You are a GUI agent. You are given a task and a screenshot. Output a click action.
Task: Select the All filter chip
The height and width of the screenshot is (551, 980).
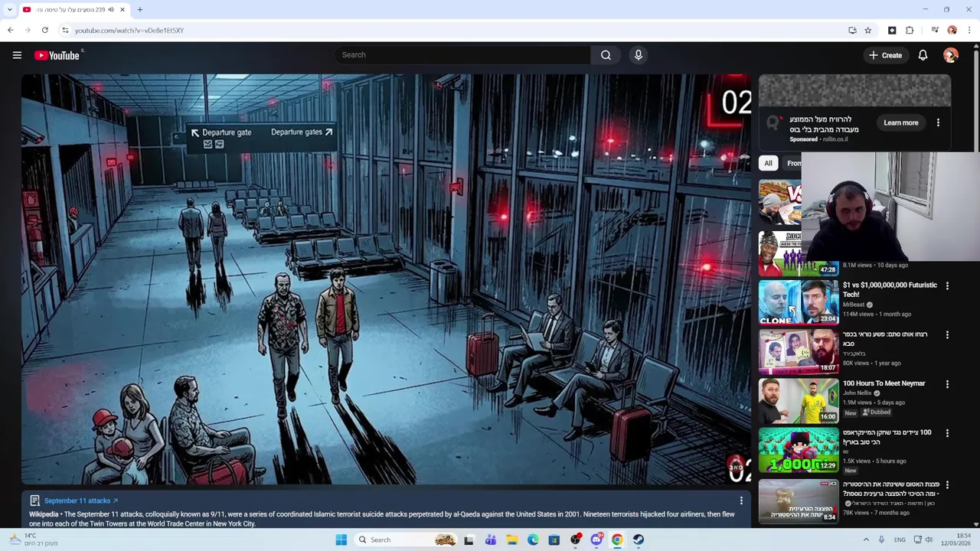tap(768, 163)
